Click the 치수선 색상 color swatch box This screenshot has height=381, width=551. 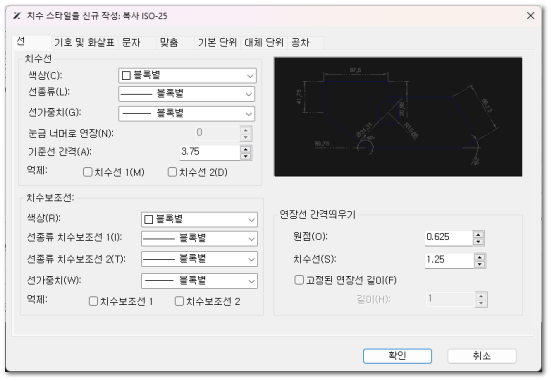126,75
